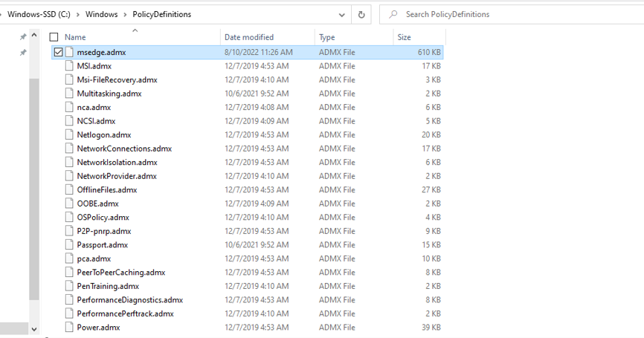The image size is (644, 338).
Task: Click the Netlogon.admx file icon
Action: [x=70, y=134]
